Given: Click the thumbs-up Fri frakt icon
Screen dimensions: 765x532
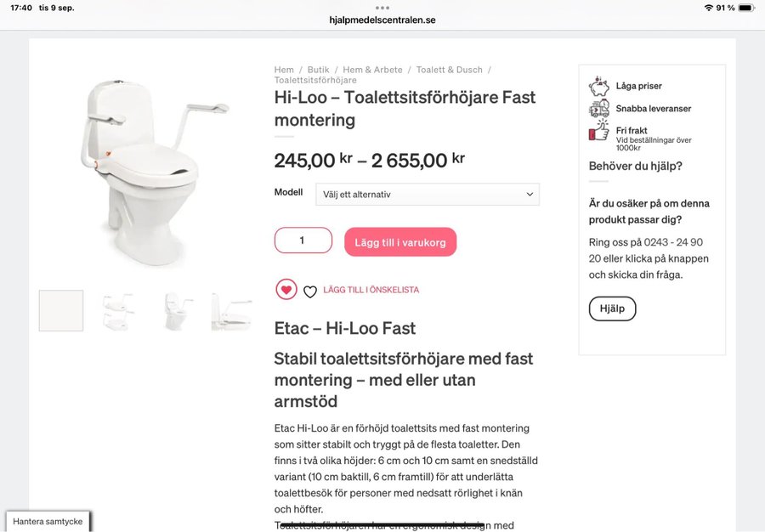Looking at the screenshot, I should (x=599, y=132).
